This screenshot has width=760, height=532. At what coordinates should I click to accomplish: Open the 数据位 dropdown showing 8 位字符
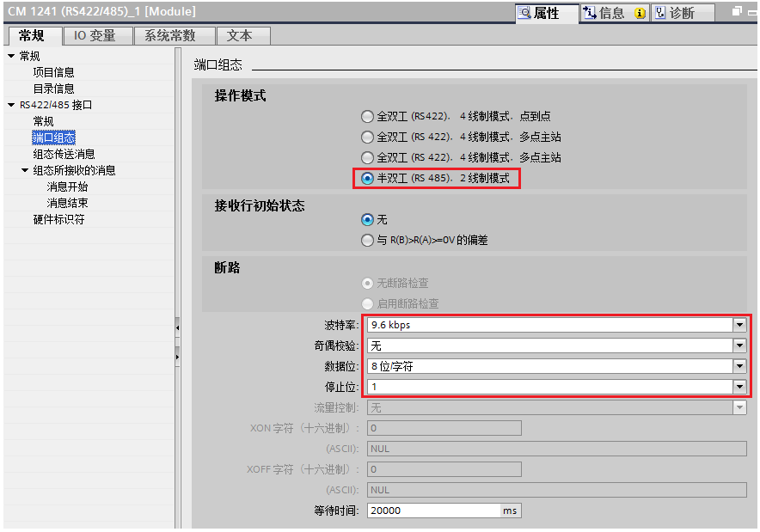(x=739, y=366)
